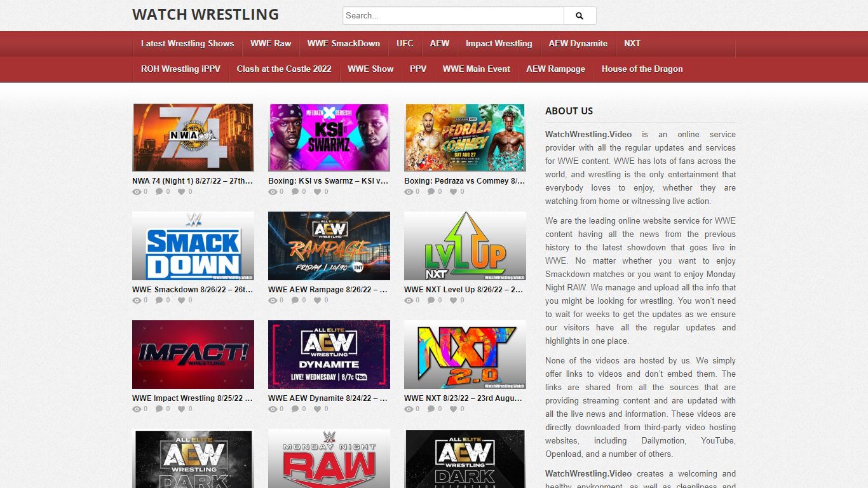
Task: Open the WWE AEW Dynamite 8/24/22 title
Action: point(329,398)
